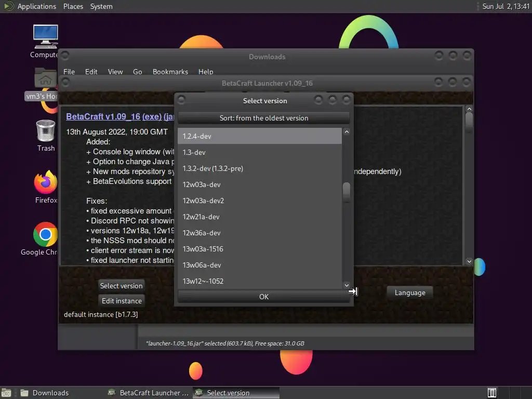Switch to BetaCraft Launcher taskbar entry
The height and width of the screenshot is (399, 532).
148,393
